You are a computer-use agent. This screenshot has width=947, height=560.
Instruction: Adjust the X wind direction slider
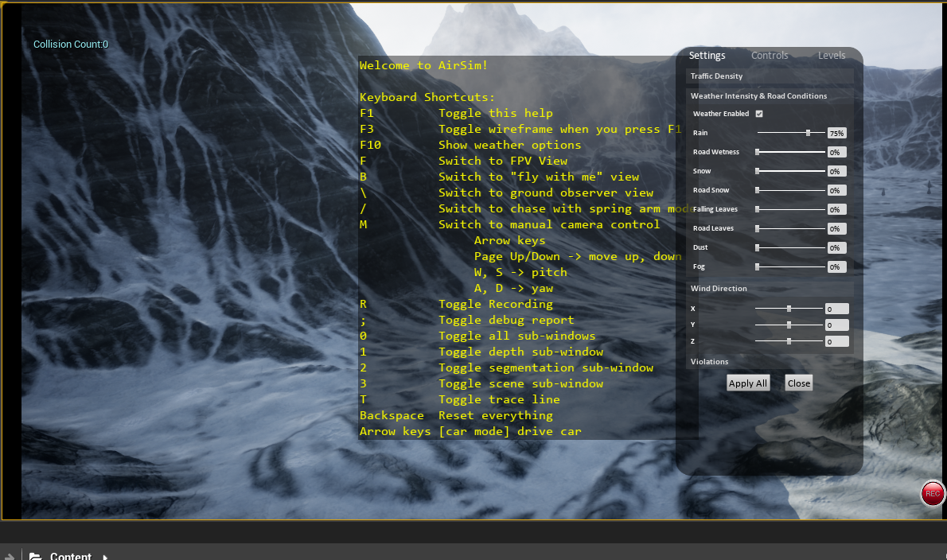789,309
